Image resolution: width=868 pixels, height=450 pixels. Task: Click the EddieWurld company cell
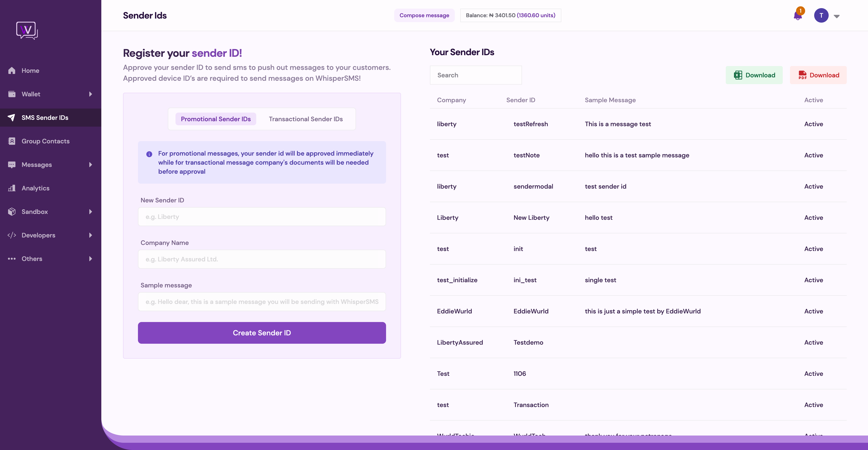point(454,311)
